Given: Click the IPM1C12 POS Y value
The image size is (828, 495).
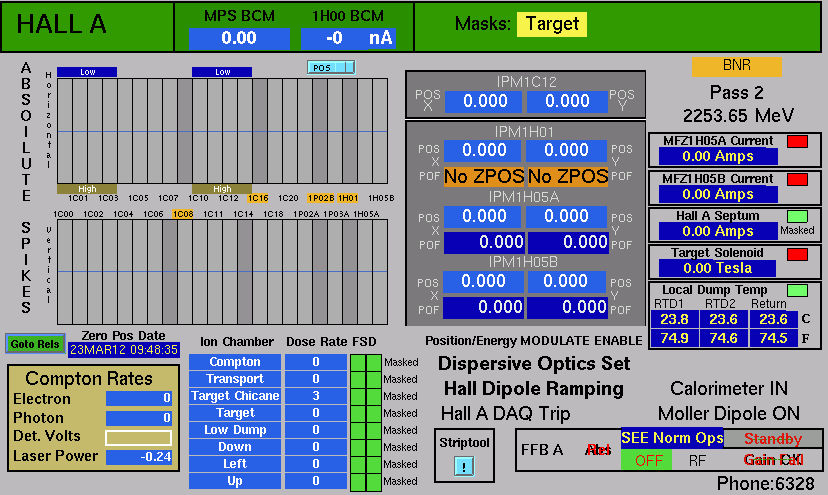Looking at the screenshot, I should click(x=567, y=101).
